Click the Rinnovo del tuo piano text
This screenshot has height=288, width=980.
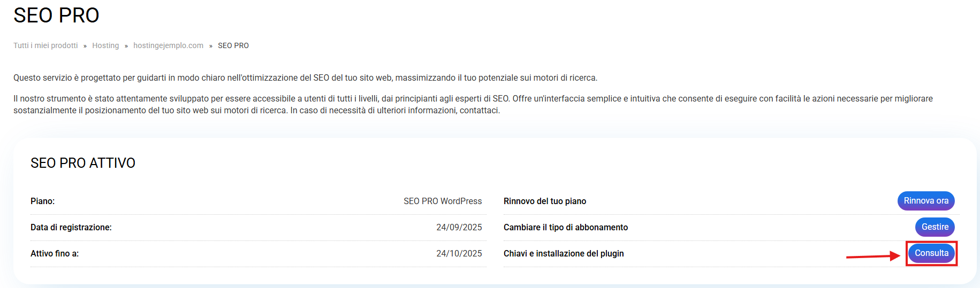544,201
